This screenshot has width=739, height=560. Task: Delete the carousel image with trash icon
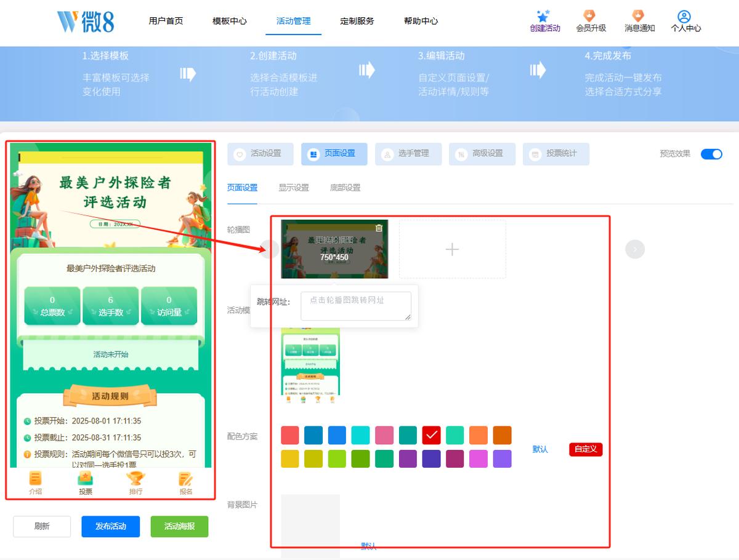[x=379, y=228]
